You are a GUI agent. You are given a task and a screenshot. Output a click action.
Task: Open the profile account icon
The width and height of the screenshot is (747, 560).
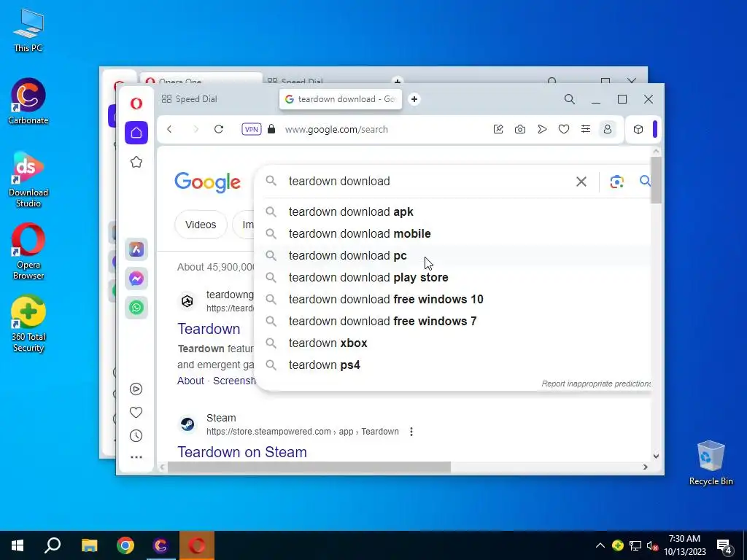point(608,129)
